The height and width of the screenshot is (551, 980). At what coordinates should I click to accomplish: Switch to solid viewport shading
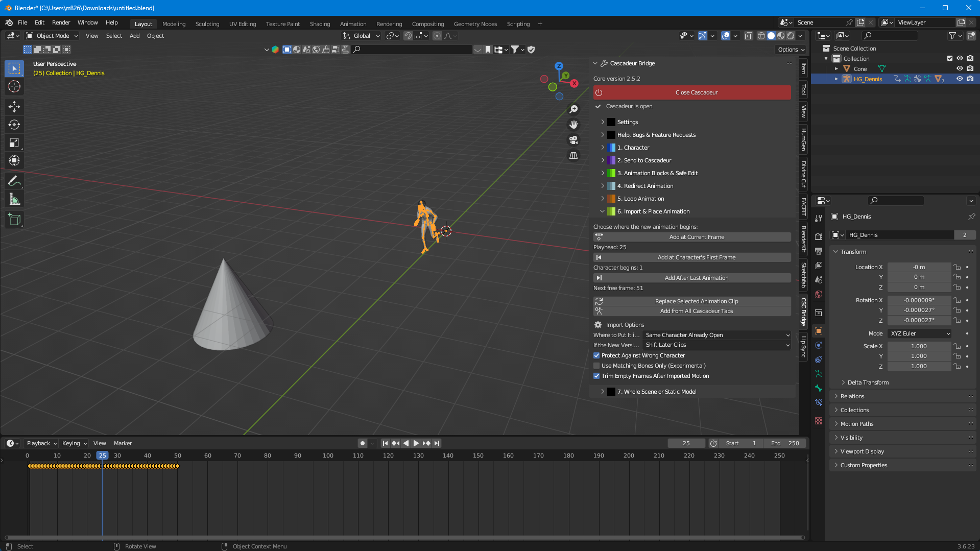coord(771,36)
